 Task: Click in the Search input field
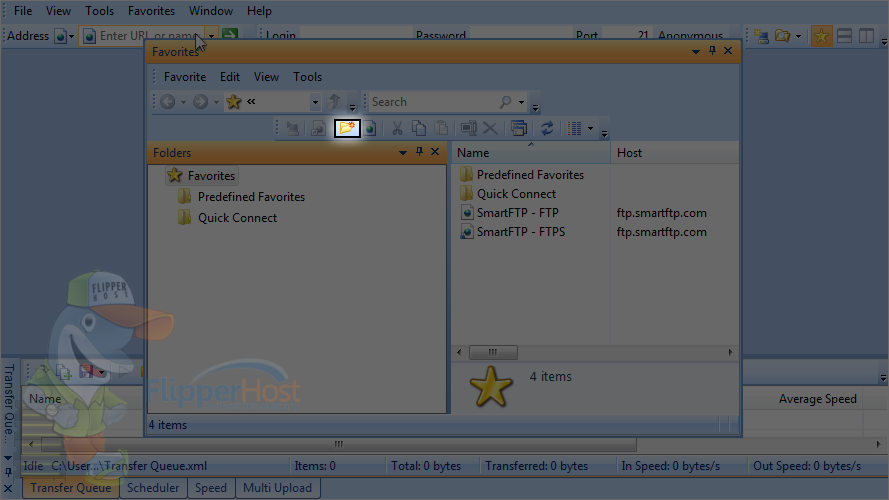pyautogui.click(x=434, y=102)
